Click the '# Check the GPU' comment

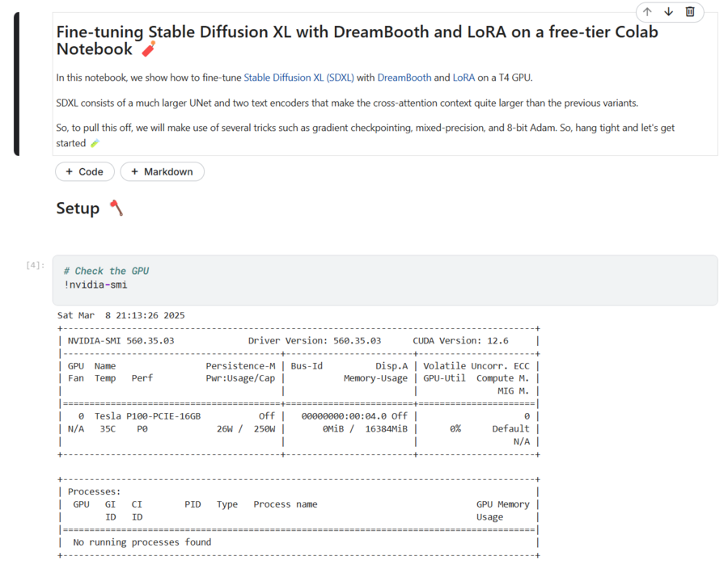coord(106,271)
